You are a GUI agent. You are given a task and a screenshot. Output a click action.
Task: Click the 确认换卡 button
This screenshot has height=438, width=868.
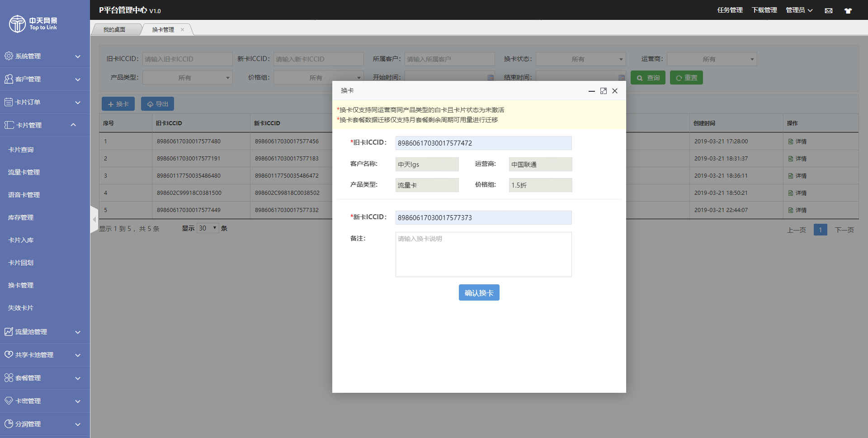pos(479,292)
